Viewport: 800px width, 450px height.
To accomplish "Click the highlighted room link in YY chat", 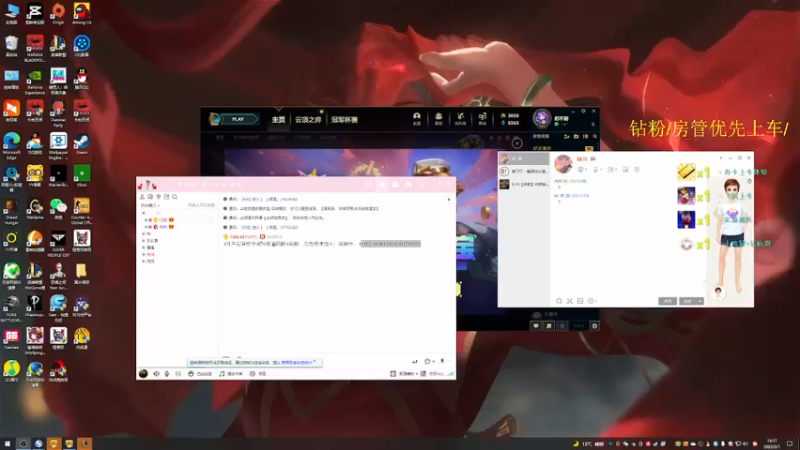I will pyautogui.click(x=390, y=244).
